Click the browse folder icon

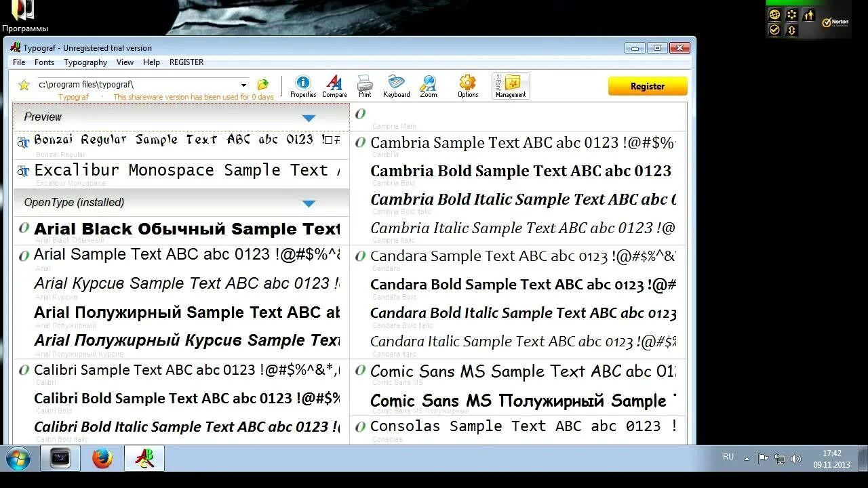263,85
